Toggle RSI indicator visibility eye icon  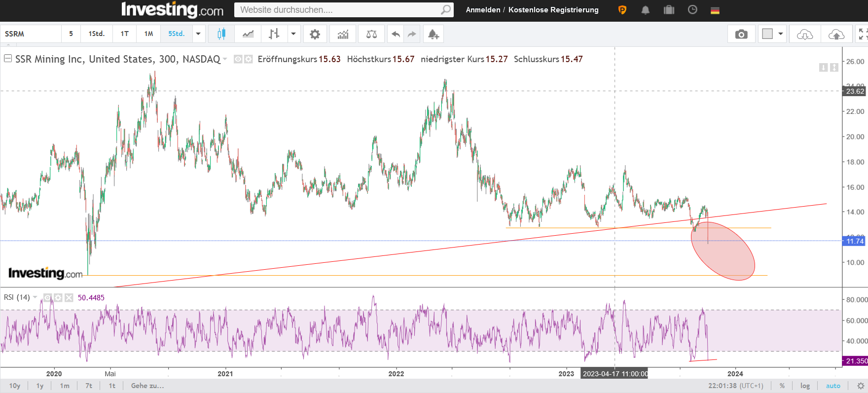tap(47, 298)
